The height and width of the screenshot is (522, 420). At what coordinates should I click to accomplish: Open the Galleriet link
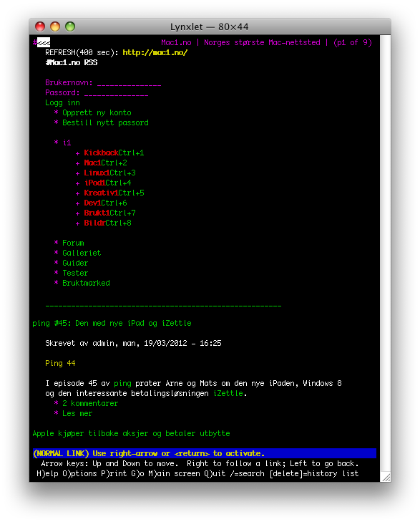[x=82, y=253]
